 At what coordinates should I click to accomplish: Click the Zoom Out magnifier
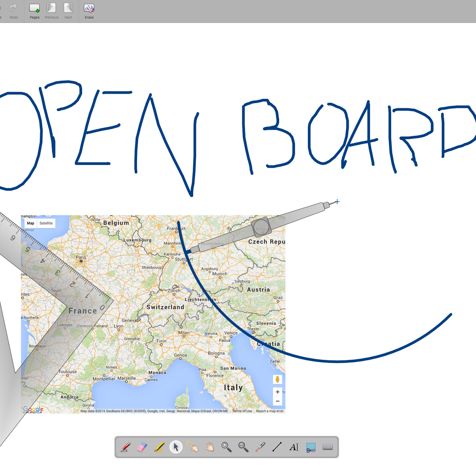point(243,447)
